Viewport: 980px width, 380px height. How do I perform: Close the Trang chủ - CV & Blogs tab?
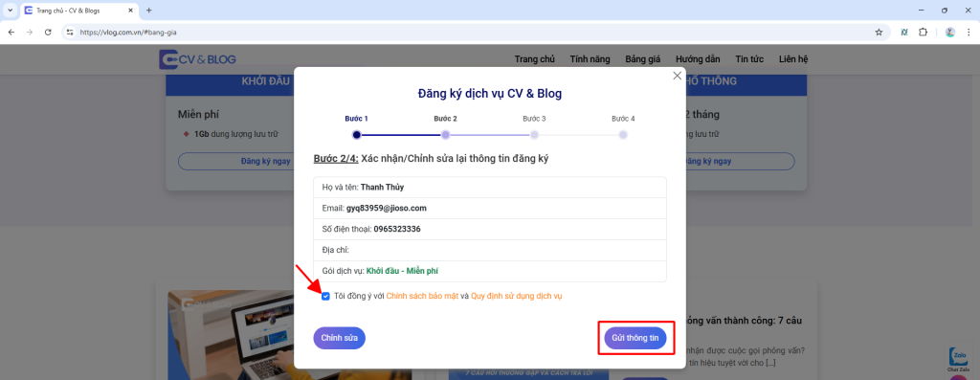[131, 10]
